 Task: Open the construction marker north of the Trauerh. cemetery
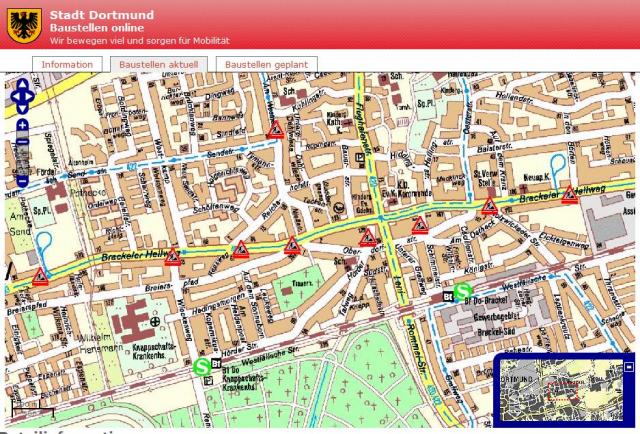[292, 246]
